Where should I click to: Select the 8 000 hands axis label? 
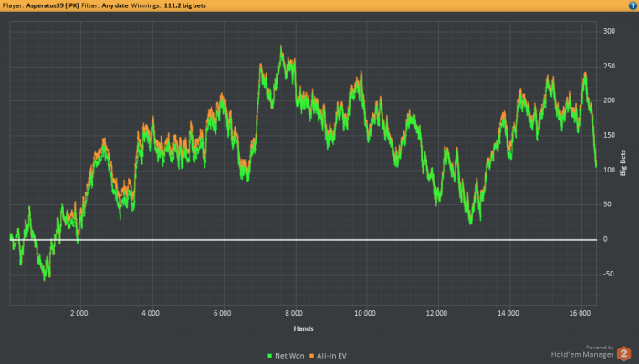294,313
